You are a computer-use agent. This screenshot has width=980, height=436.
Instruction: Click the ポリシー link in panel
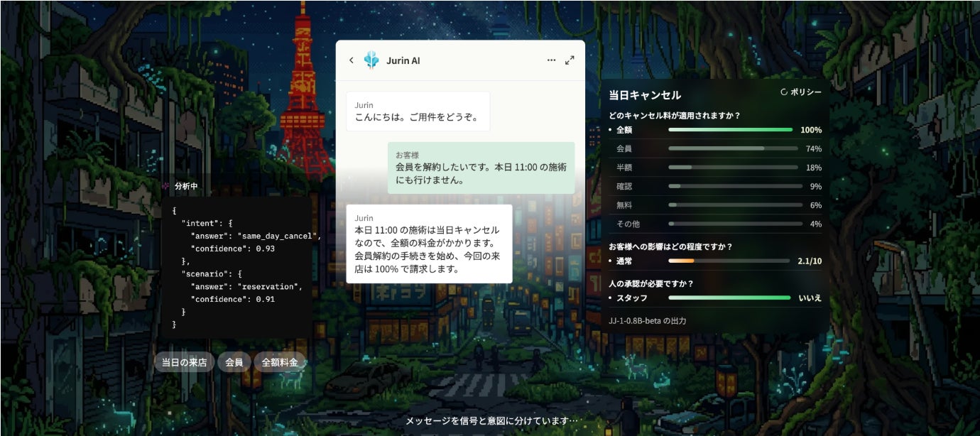tap(806, 92)
